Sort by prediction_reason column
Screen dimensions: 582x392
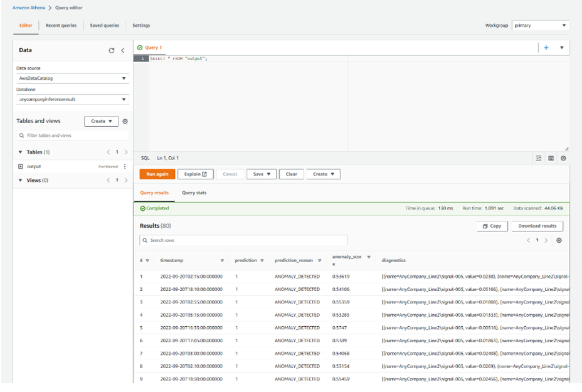(319, 260)
